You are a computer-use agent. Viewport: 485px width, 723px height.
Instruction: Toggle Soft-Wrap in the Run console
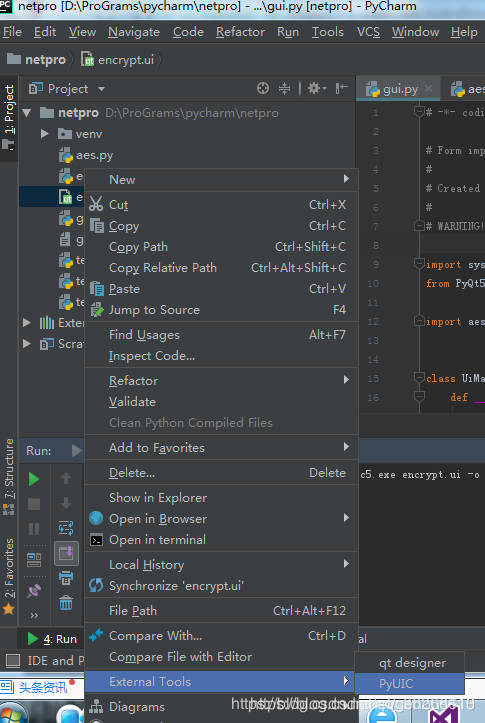click(x=66, y=528)
